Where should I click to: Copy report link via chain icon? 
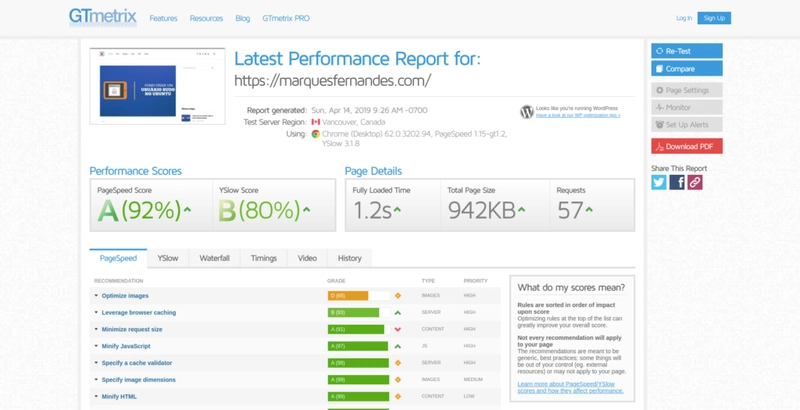click(694, 182)
